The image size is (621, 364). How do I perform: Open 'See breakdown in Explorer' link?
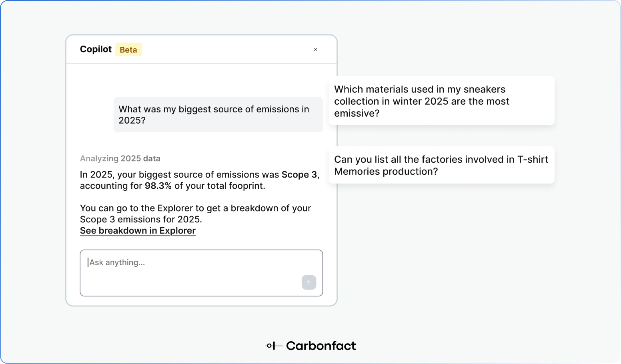tap(138, 231)
